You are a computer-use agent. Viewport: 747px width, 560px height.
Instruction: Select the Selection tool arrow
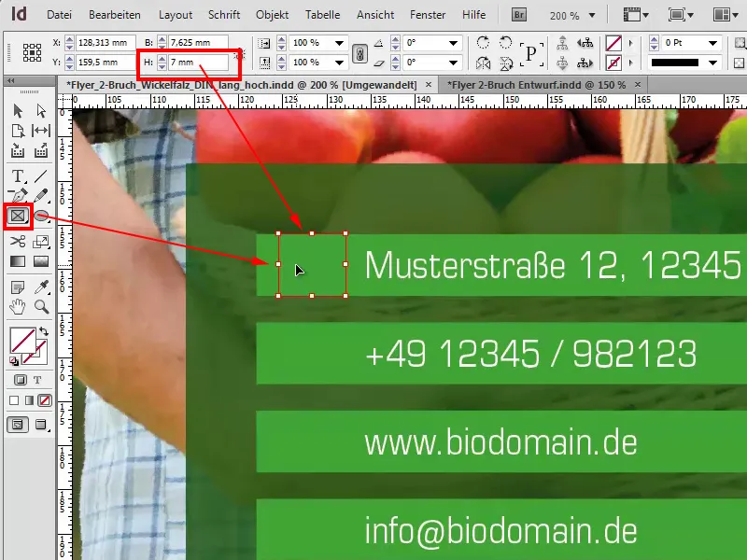click(18, 110)
